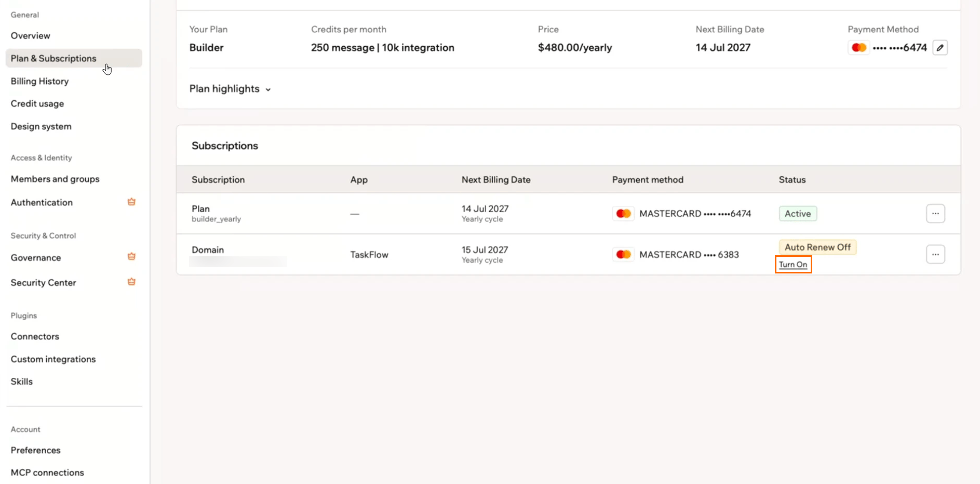Click the Payment method column header
Viewport: 980px width, 484px height.
[648, 180]
